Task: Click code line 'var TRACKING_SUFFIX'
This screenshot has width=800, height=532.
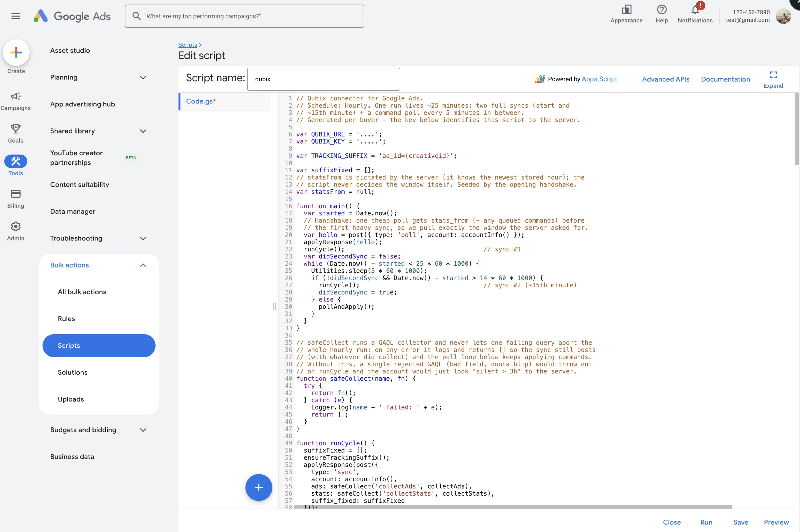Action: point(376,156)
